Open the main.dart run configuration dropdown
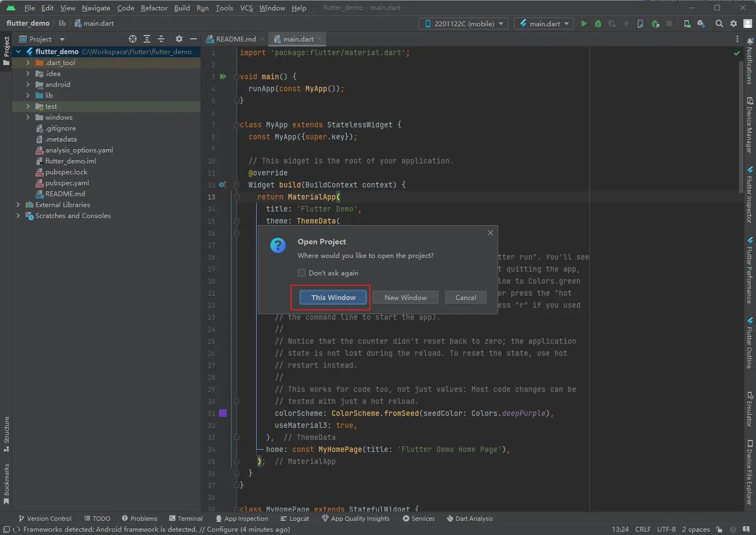The image size is (756, 535). [x=545, y=23]
